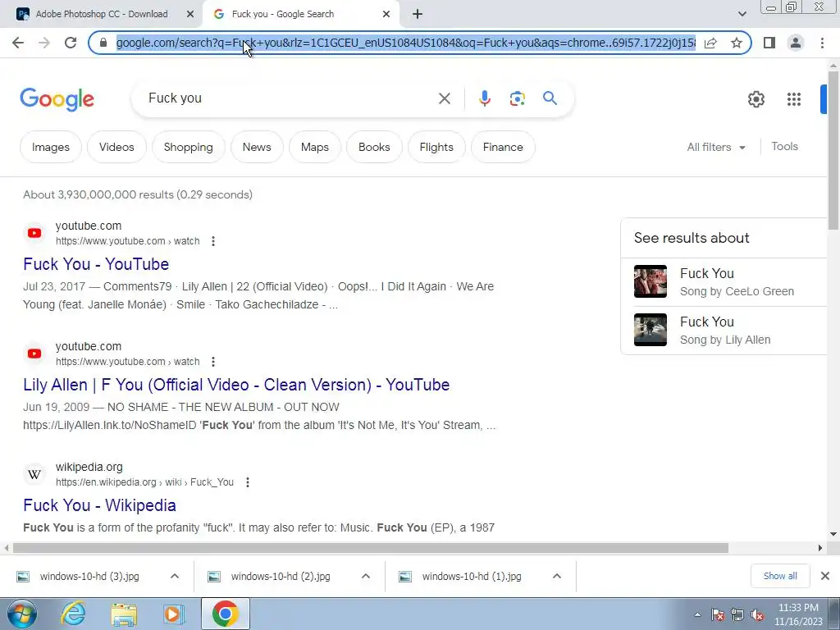Viewport: 840px width, 630px height.
Task: Open Windows Start menu
Action: [22, 614]
